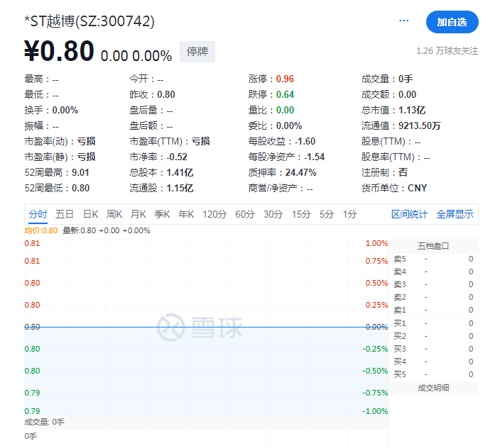Viewport: 500px width, 448px height.
Task: Select the 120分 interval tab
Action: pyautogui.click(x=214, y=214)
